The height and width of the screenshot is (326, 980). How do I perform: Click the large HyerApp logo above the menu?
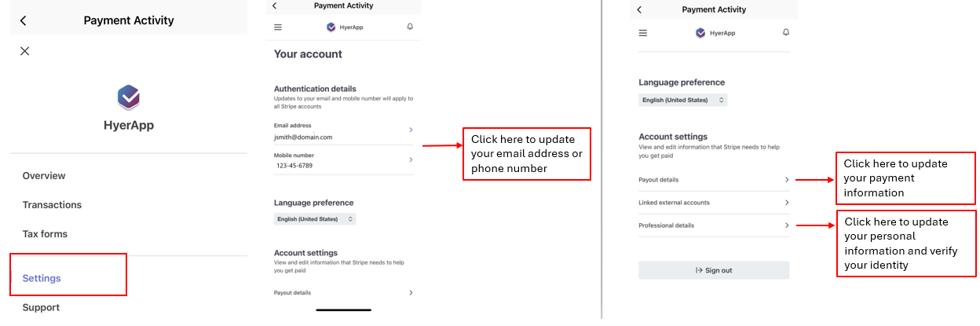(128, 97)
